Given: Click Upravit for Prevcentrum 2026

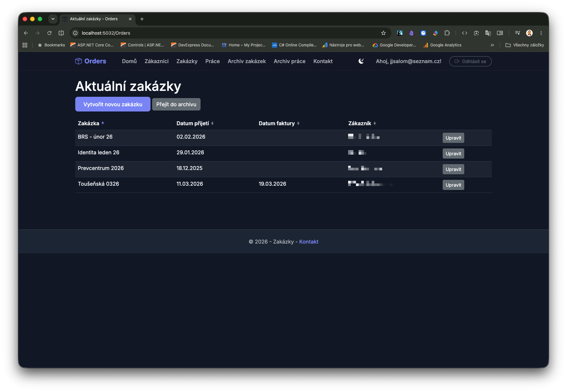Looking at the screenshot, I should click(453, 169).
